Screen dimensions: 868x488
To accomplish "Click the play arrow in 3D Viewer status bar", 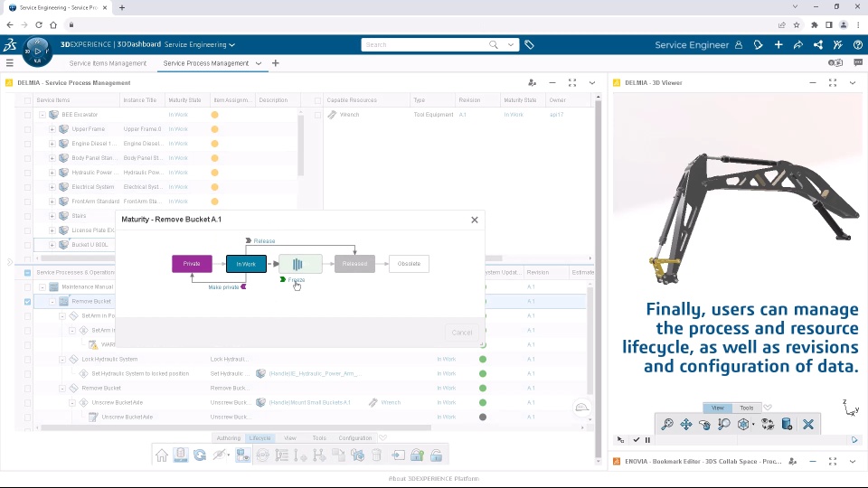I will pyautogui.click(x=854, y=440).
